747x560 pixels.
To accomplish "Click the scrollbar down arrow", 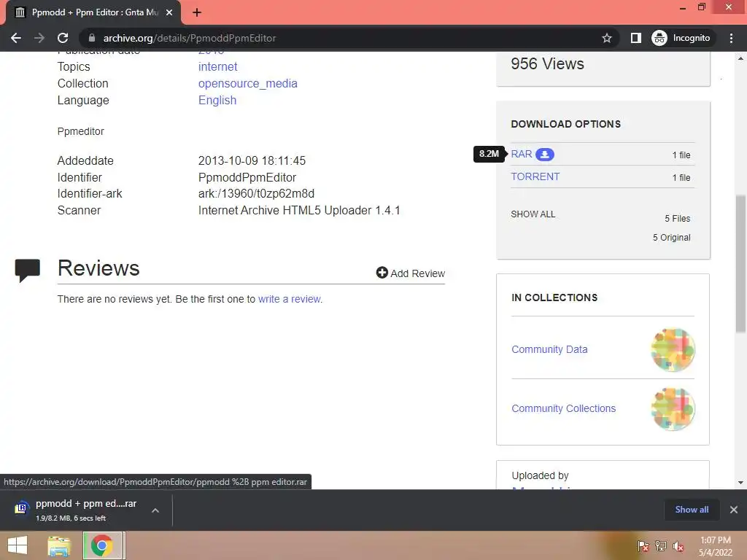I will point(740,483).
